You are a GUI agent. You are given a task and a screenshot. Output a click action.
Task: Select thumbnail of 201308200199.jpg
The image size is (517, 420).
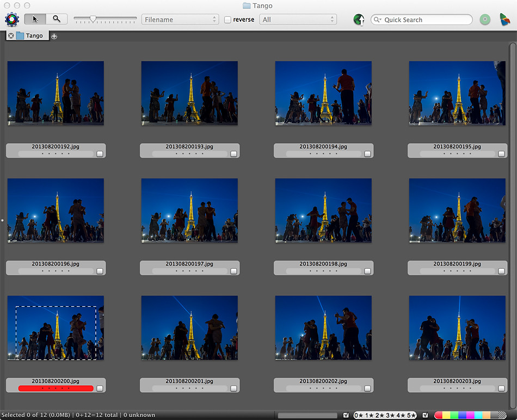457,211
